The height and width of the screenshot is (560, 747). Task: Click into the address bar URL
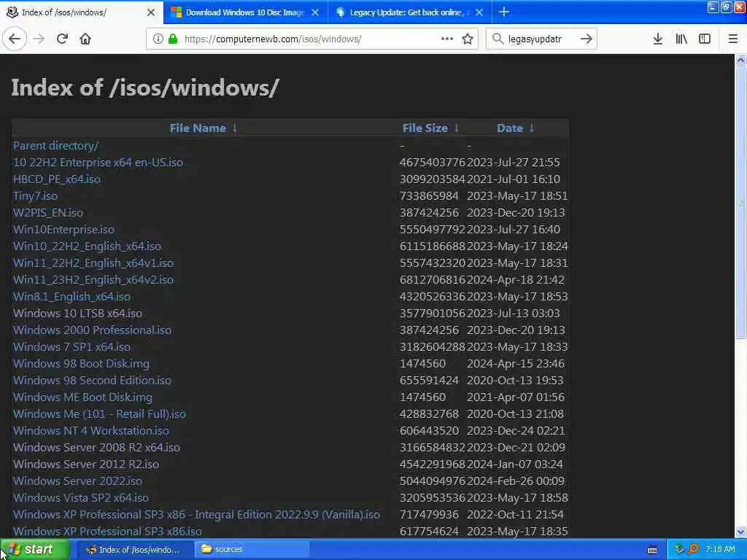point(273,39)
